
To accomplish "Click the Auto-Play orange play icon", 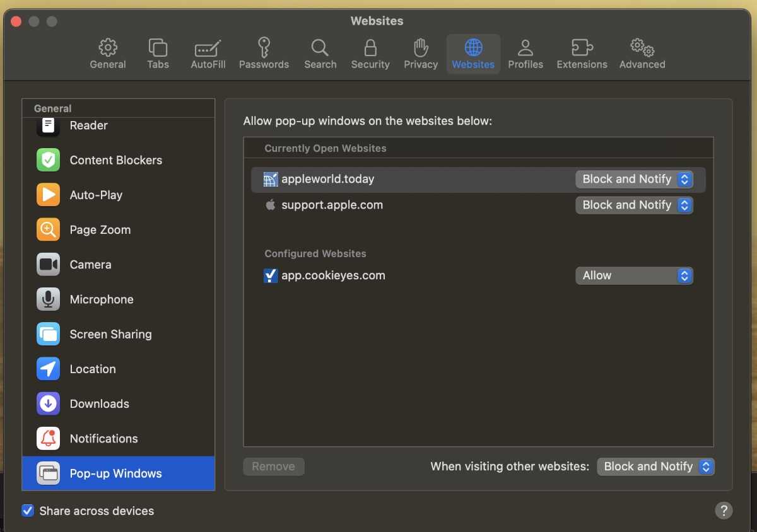I will 49,195.
